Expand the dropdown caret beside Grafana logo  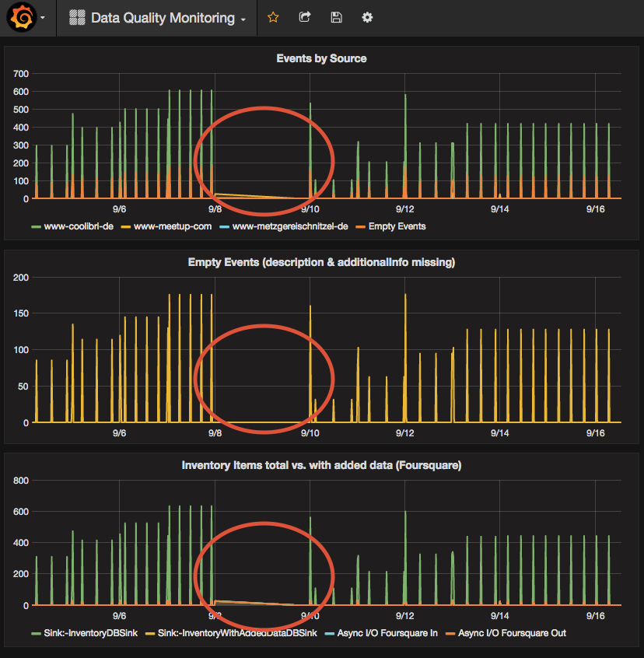click(x=43, y=18)
